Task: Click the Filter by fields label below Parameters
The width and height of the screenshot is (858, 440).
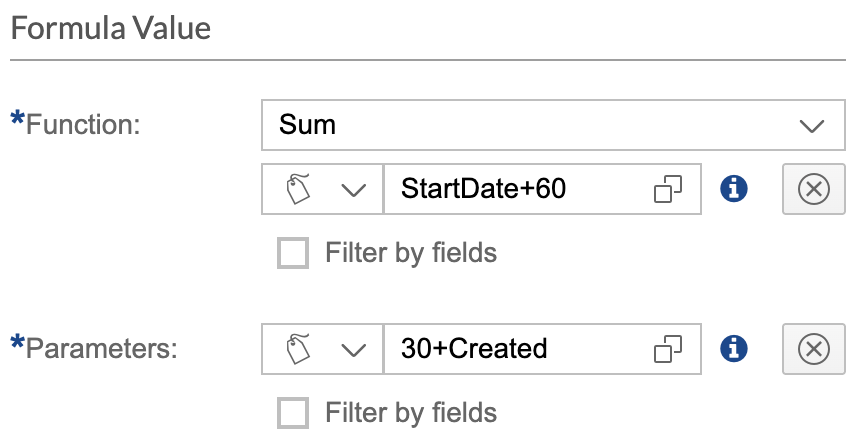Action: tap(411, 411)
